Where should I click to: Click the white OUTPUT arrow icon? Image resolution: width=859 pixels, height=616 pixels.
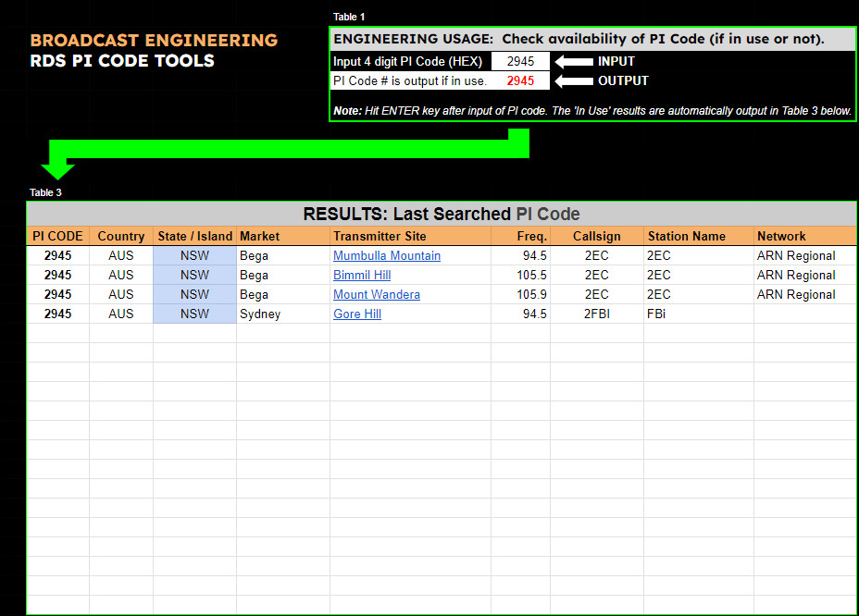click(574, 81)
